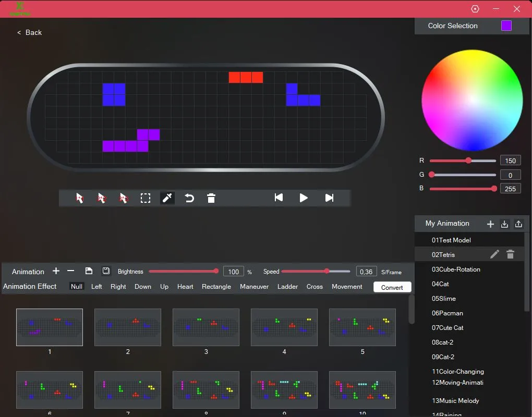Select the Right animation effect
The height and width of the screenshot is (417, 532).
tap(118, 287)
